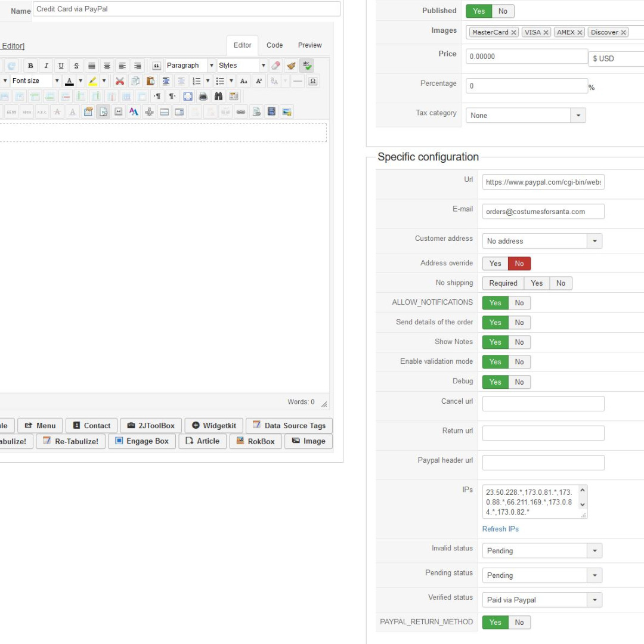The height and width of the screenshot is (644, 644).
Task: Click the E-mail input field
Action: click(543, 212)
